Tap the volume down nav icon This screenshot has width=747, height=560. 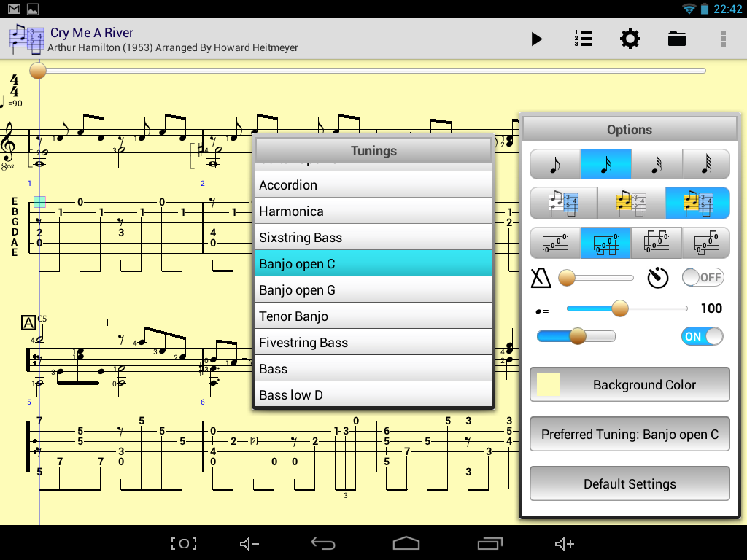(249, 543)
